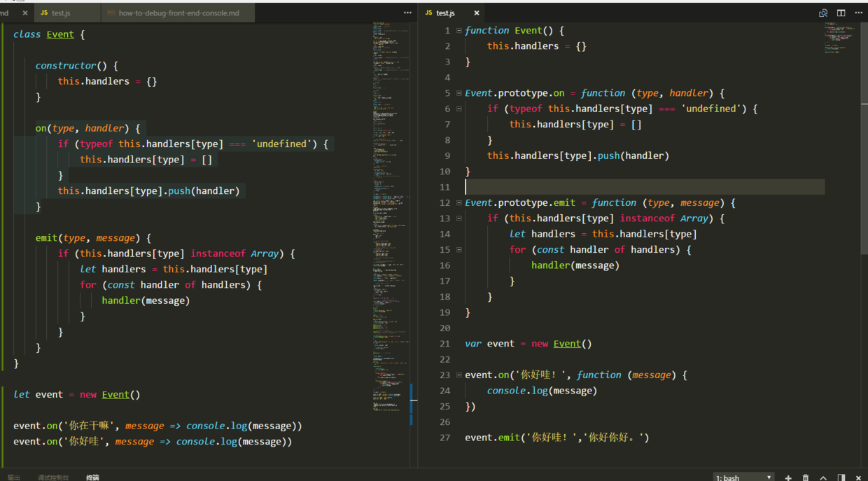Open the 1: bash terminal dropdown
868x481 pixels.
[x=743, y=477]
